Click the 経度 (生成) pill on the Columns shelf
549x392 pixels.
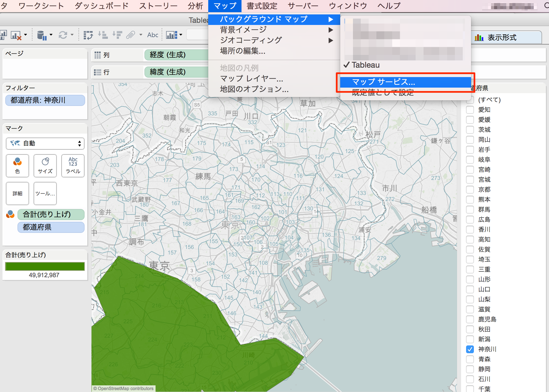point(166,55)
